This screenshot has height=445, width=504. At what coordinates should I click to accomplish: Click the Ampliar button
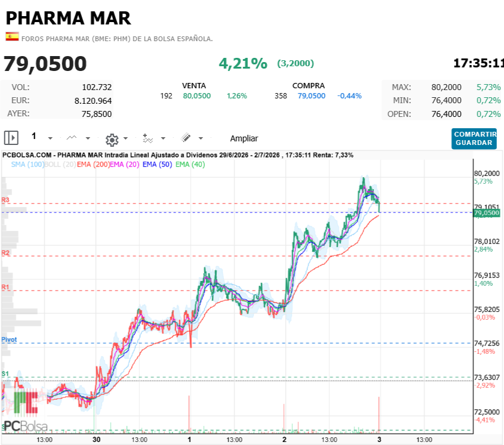click(x=244, y=138)
